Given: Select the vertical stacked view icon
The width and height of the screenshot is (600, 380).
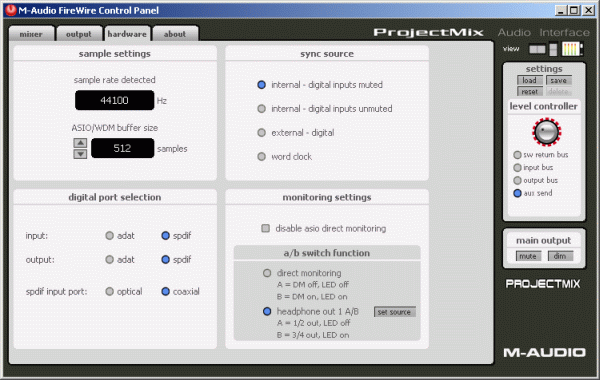Looking at the screenshot, I should point(553,49).
